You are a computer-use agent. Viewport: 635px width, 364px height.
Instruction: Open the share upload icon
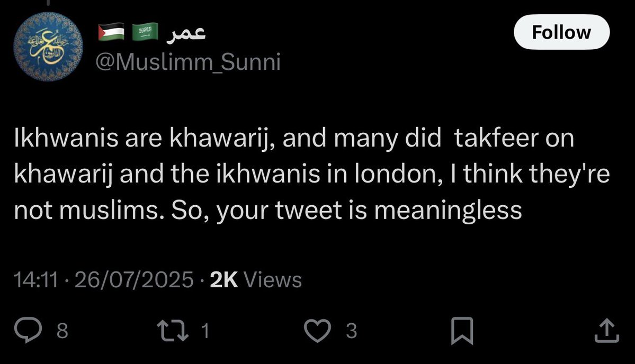(606, 331)
